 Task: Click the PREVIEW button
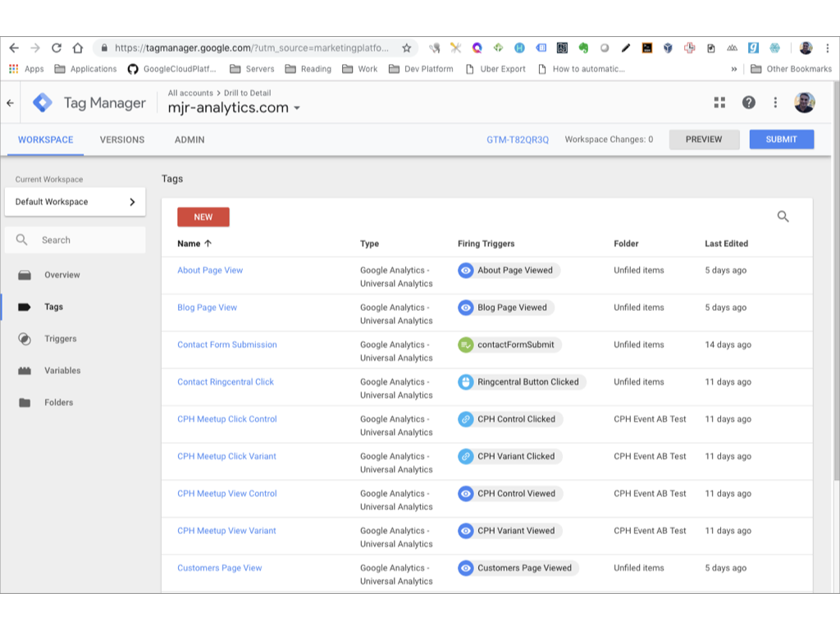(x=704, y=139)
